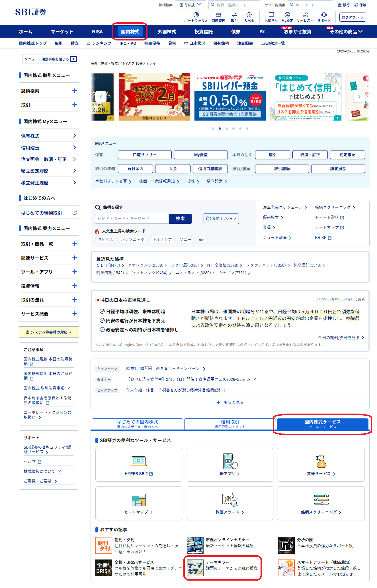Focus the 銘柄名・コード・キーワード search field
Screen dimensions: 377x588
[x=132, y=219]
